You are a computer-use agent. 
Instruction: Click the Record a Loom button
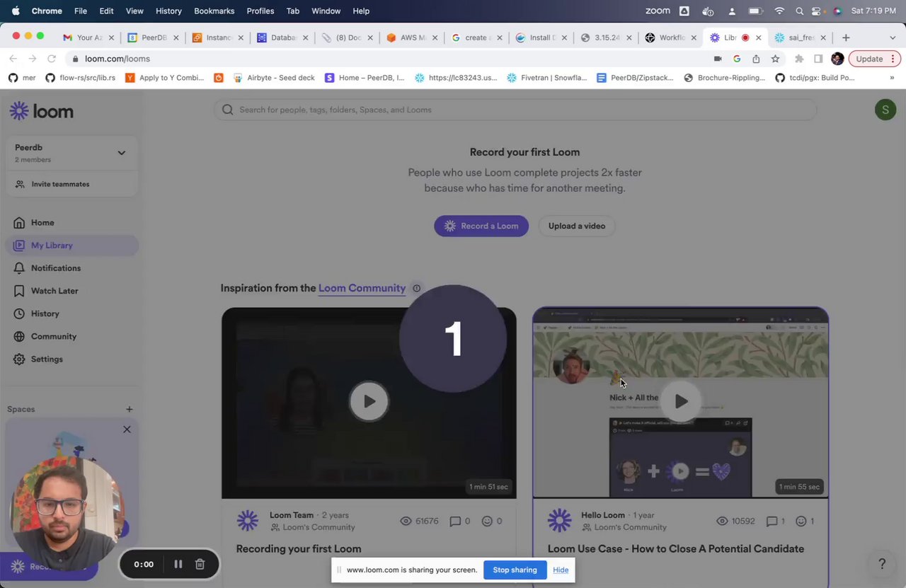(x=481, y=226)
